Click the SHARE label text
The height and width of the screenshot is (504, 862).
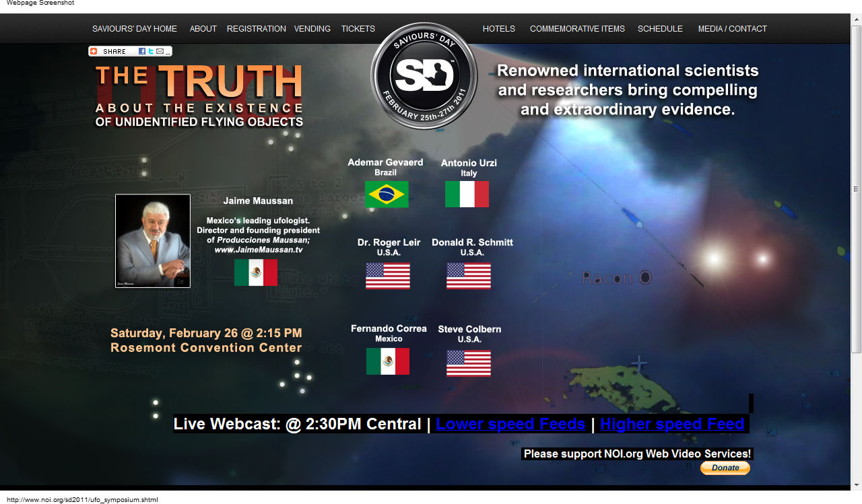click(114, 51)
